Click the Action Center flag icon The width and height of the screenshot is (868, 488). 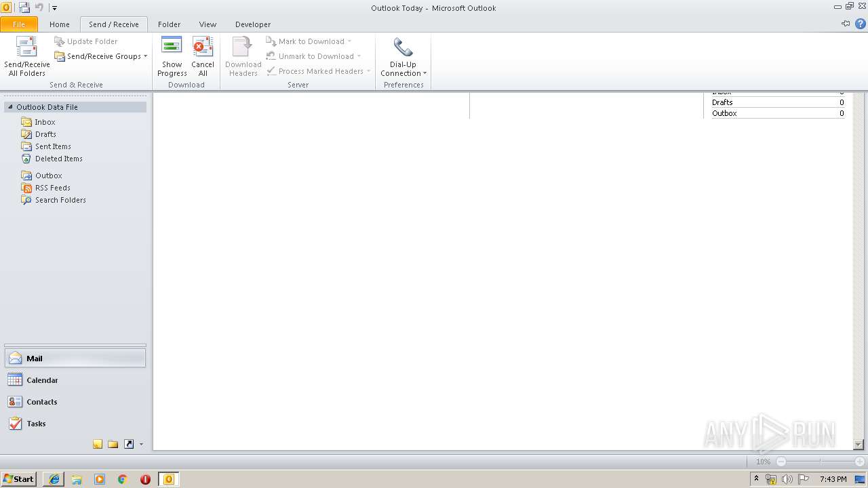coord(804,479)
